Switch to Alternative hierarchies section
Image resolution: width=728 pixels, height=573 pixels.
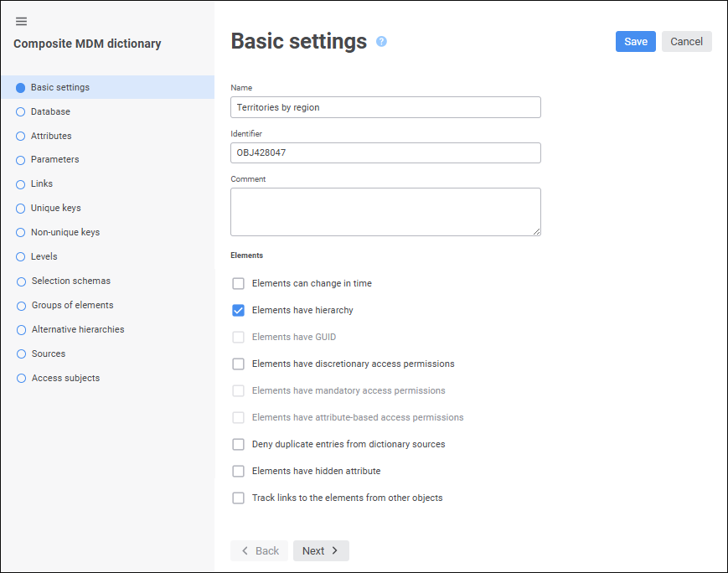(x=77, y=329)
